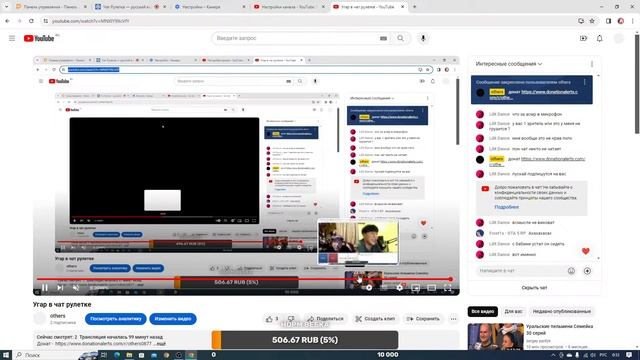Pause the video with the player button
This screenshot has width=640, height=360.
(x=45, y=288)
